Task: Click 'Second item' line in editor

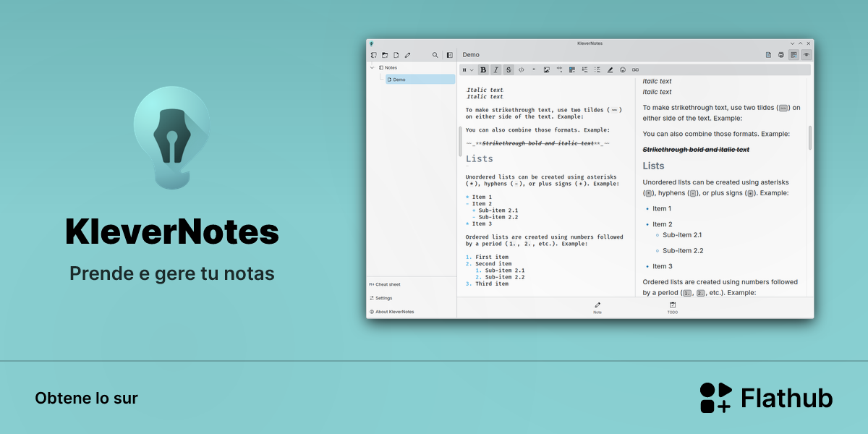Action: (489, 263)
